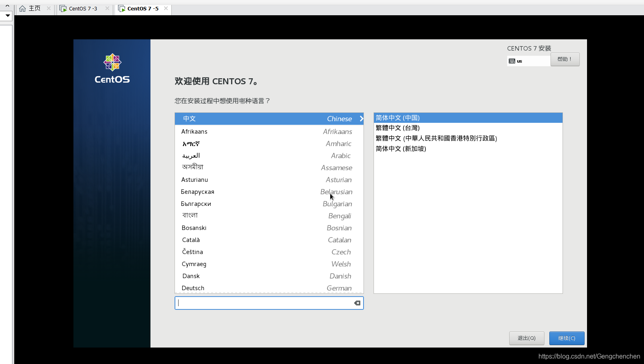Viewport: 644px width, 364px height.
Task: Expand the chevron on the 中文 Chinese row
Action: (x=361, y=118)
